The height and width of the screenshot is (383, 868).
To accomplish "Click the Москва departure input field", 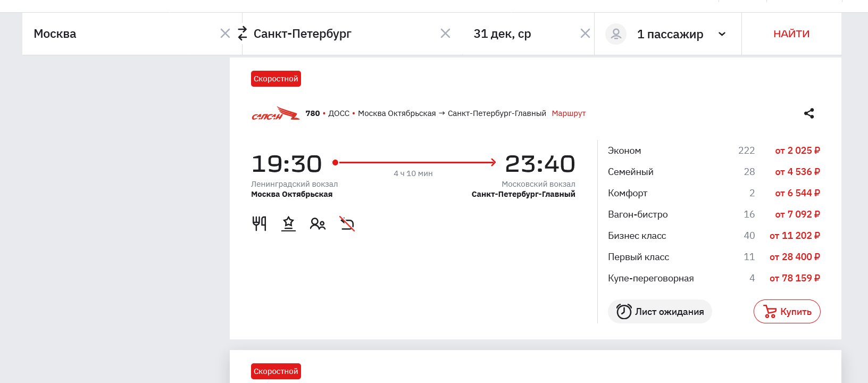I will point(122,34).
